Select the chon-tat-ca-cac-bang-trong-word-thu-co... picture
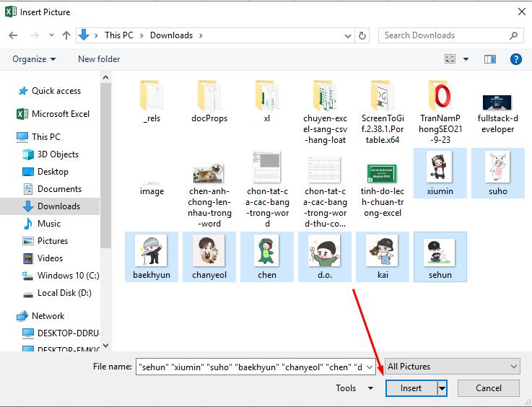The image size is (532, 407). pyautogui.click(x=325, y=192)
